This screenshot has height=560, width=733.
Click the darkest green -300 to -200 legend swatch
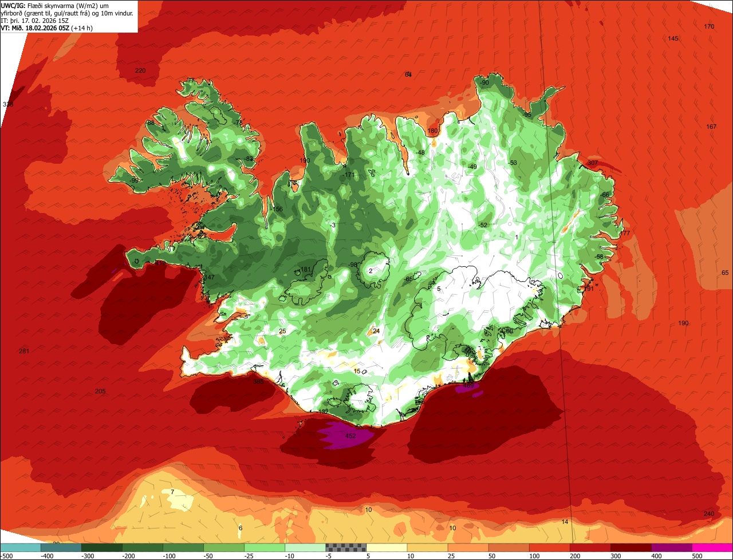pyautogui.click(x=102, y=547)
